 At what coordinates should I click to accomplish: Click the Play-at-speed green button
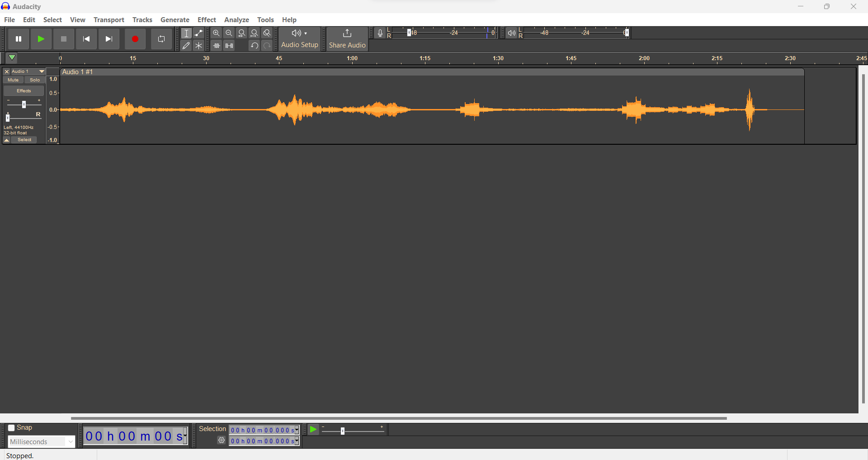313,430
